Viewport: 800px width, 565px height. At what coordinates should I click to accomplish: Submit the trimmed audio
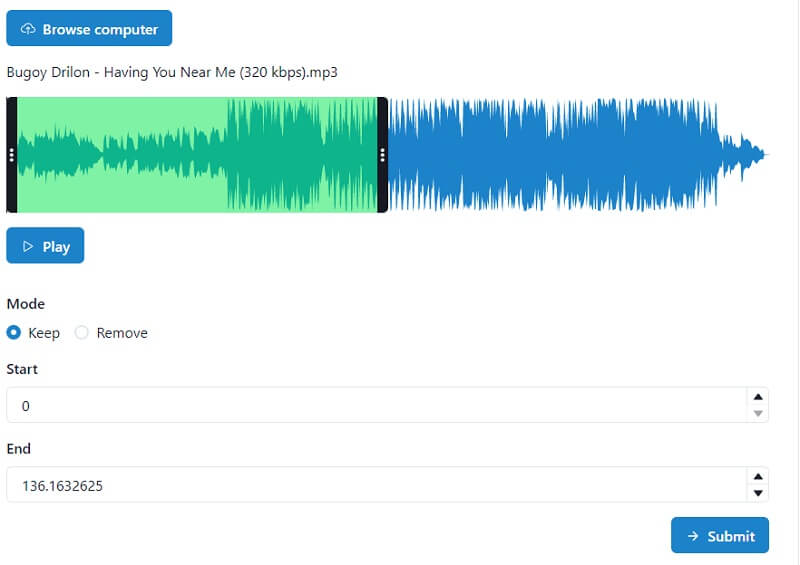719,535
